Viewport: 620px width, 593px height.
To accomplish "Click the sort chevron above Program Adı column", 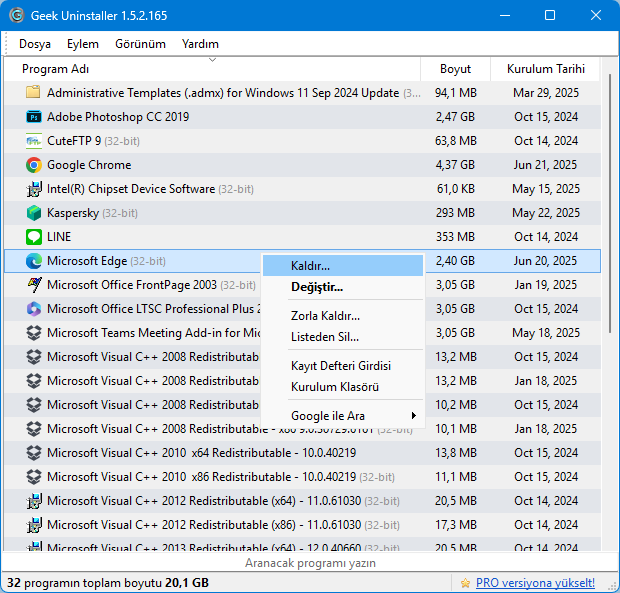I will click(212, 60).
